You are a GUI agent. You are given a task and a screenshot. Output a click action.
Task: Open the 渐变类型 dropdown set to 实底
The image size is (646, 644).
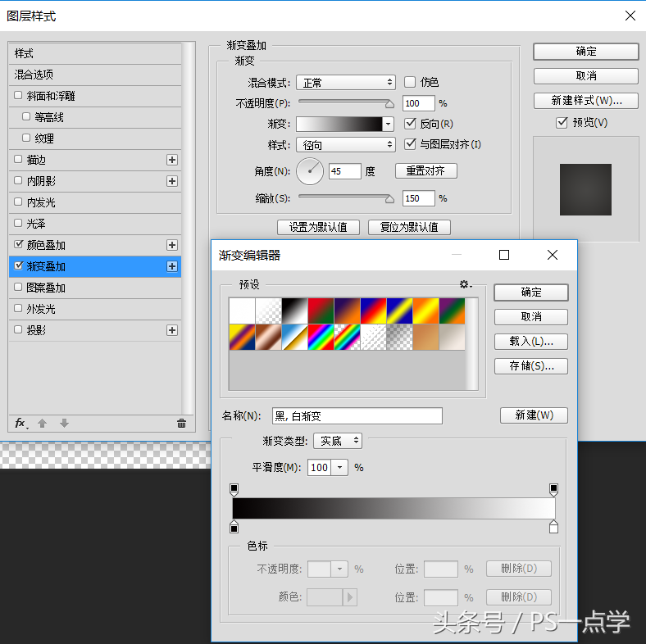tap(338, 441)
